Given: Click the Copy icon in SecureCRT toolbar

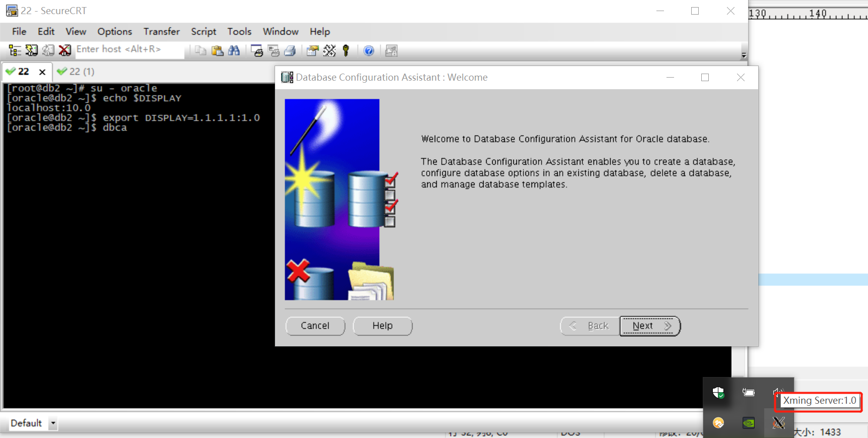Looking at the screenshot, I should (201, 50).
